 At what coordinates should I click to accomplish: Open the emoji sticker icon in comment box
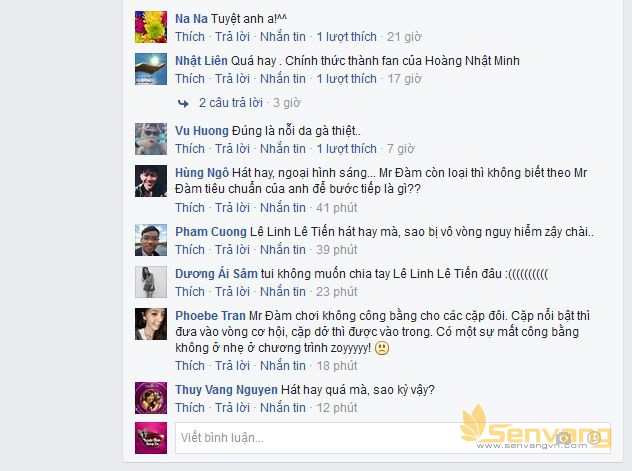pos(594,438)
